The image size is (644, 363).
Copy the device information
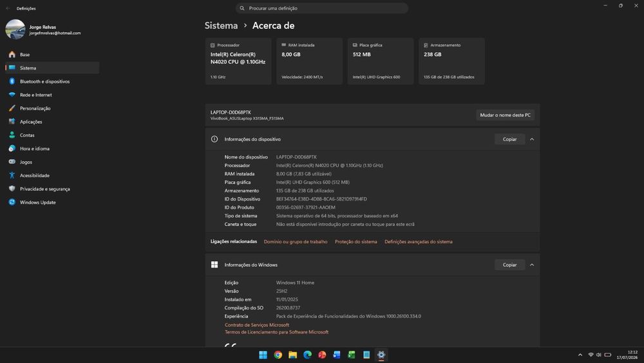point(509,139)
